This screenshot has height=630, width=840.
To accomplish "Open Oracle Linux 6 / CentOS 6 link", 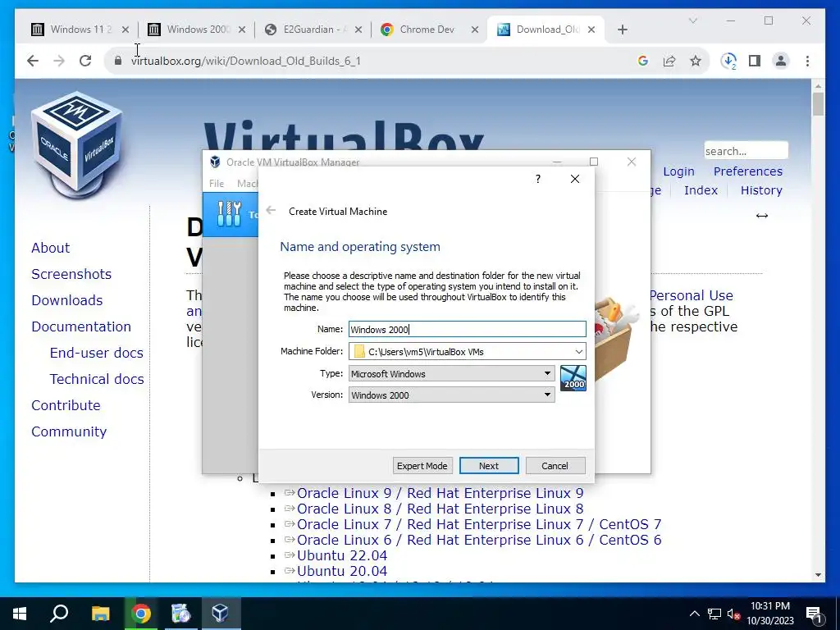I will click(479, 540).
